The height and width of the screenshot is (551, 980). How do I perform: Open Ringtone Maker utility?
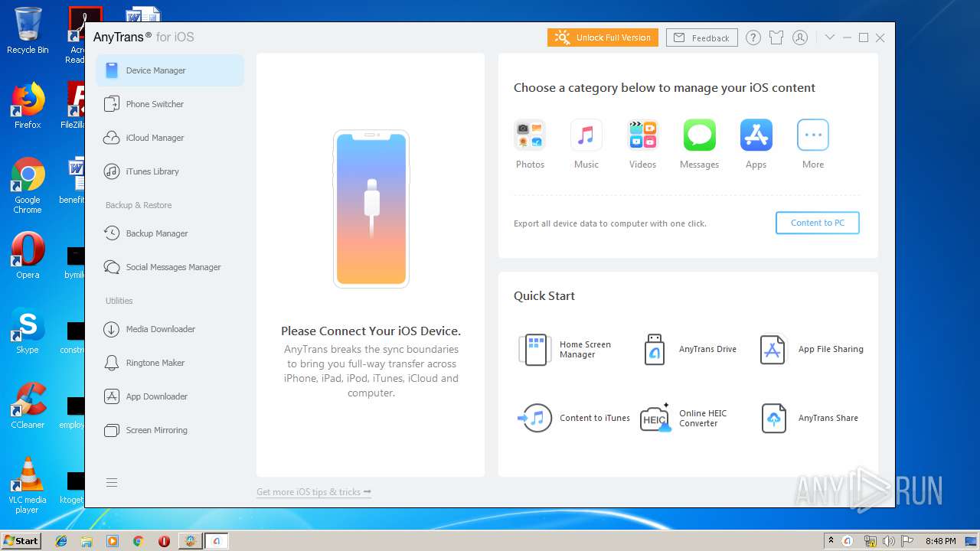point(170,363)
